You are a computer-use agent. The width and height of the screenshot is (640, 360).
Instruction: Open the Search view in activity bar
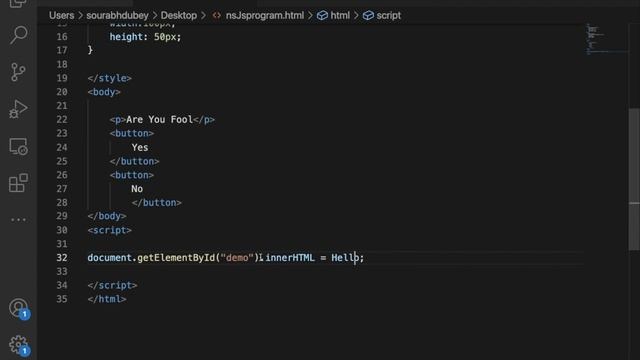(18, 35)
